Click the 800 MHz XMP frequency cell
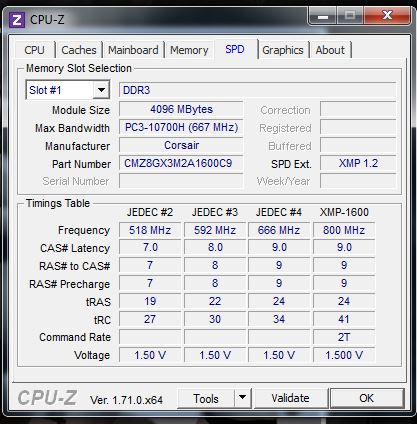The height and width of the screenshot is (424, 417). pos(344,230)
